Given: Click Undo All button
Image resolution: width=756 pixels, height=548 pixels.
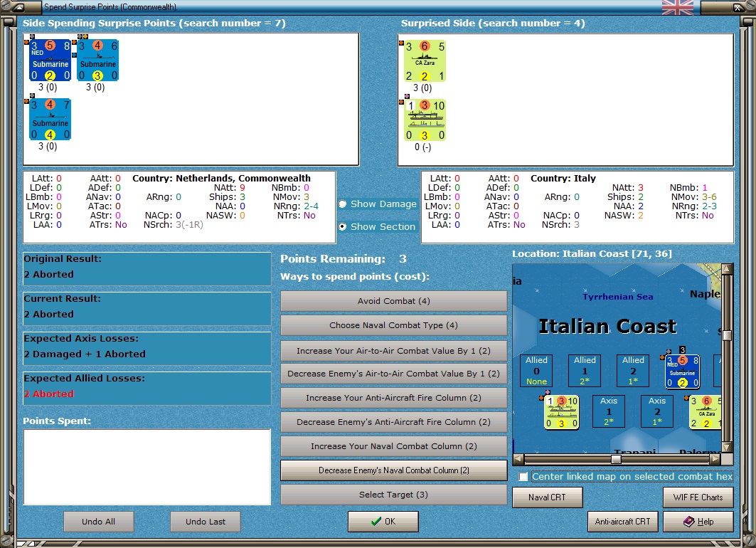Looking at the screenshot, I should point(98,522).
